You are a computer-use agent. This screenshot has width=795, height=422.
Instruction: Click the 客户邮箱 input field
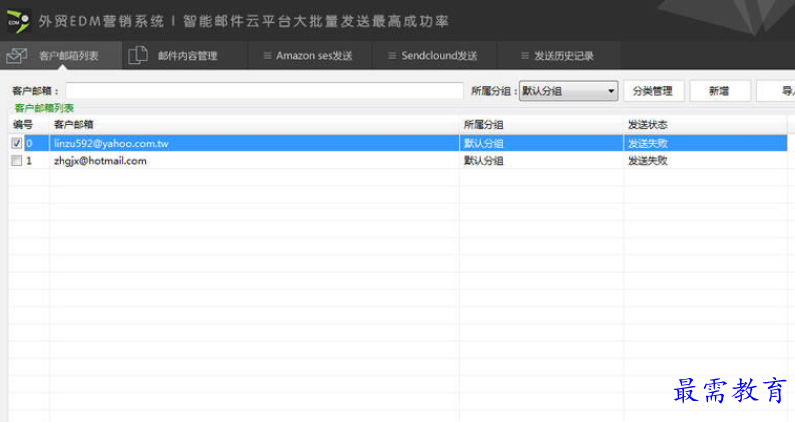[x=264, y=91]
